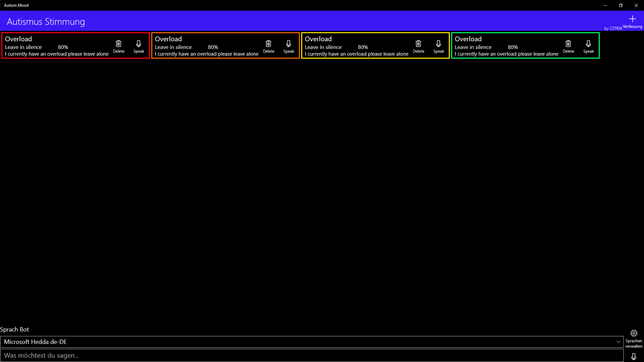Delete the yellow-bordered Overload card

tap(418, 46)
